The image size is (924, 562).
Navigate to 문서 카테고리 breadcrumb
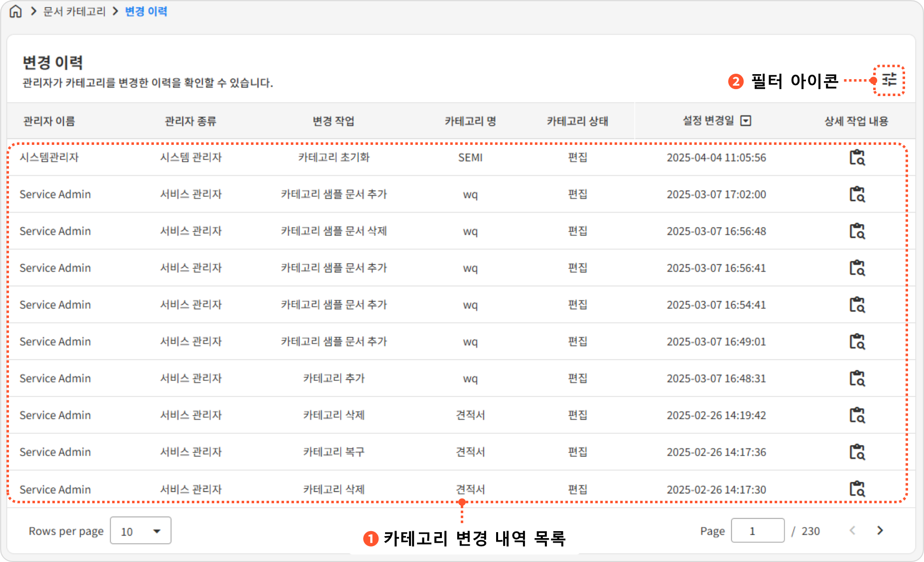tap(74, 11)
